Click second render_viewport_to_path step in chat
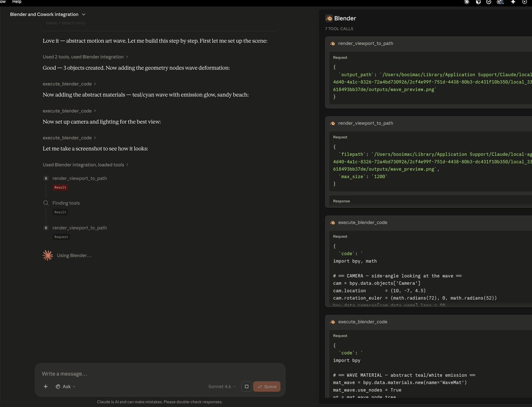 [79, 228]
